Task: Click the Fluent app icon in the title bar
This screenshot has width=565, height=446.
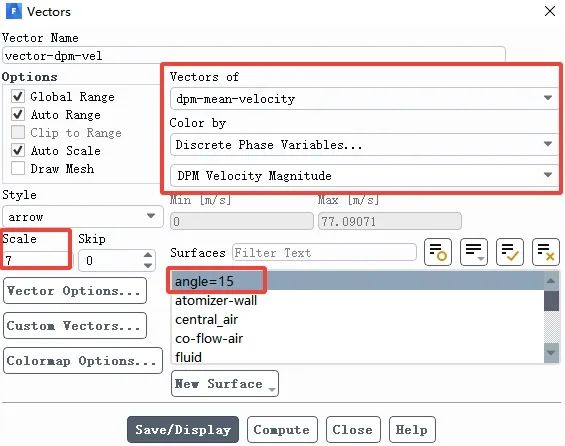Action: point(14,11)
